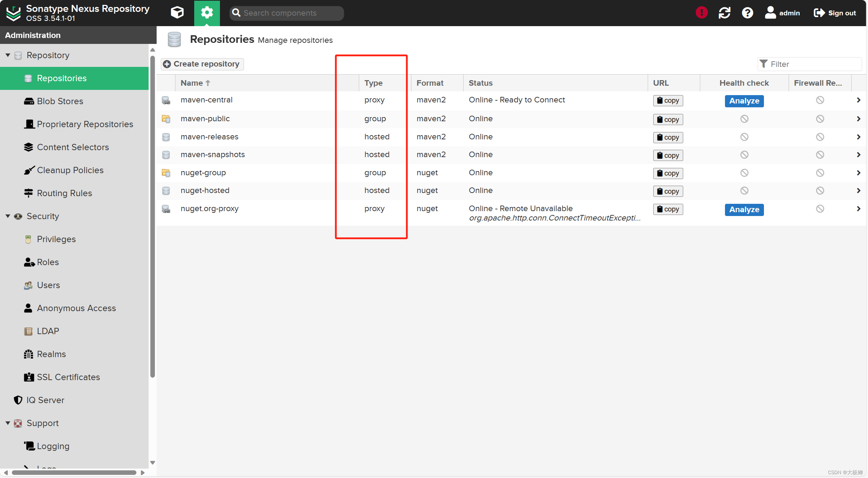Screen dimensions: 868x478
Task: Open nuget.org-proxy row chevron
Action: tap(858, 209)
